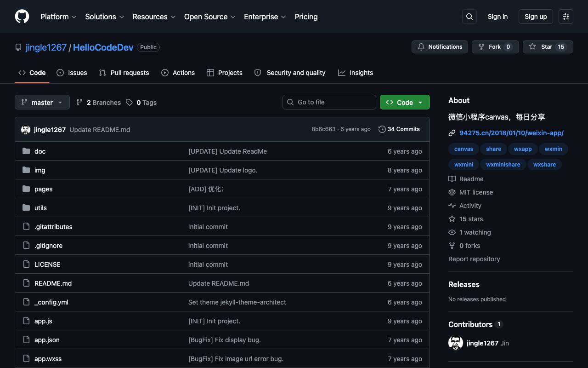Viewport: 588px width, 368px height.
Task: Click the jingle1267 contributor avatar
Action: coord(456,343)
